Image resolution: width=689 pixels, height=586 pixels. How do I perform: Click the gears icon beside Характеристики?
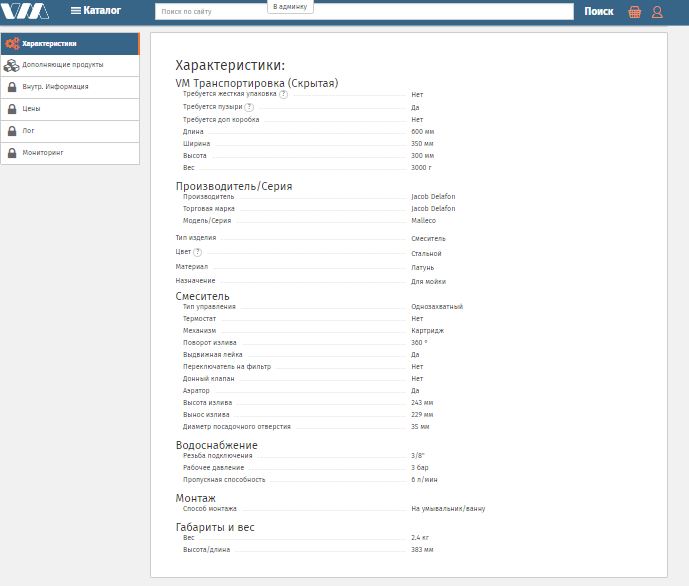(12, 43)
